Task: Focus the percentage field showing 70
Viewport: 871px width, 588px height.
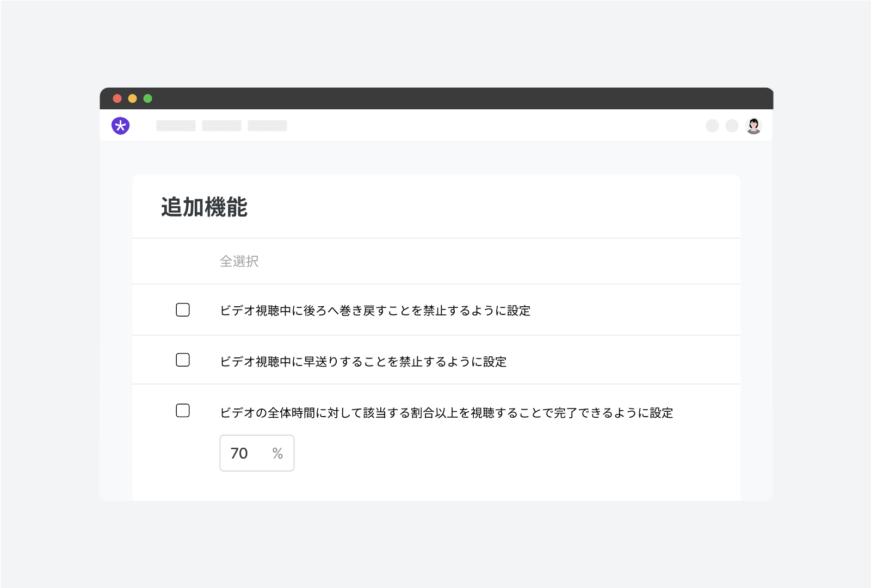Action: 242,453
